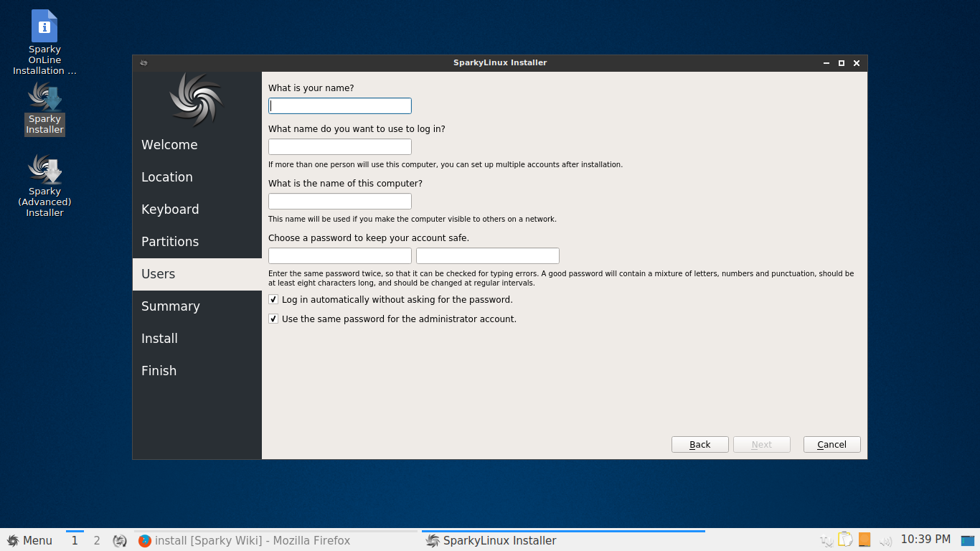Select the Sparky Installer desktop icon
The width and height of the screenshot is (980, 551).
coord(44,108)
